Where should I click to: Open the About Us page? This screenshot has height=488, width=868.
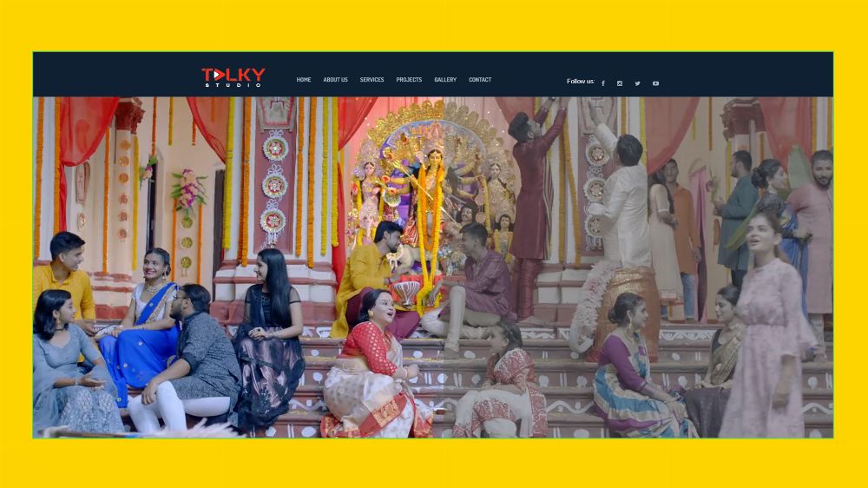(335, 80)
